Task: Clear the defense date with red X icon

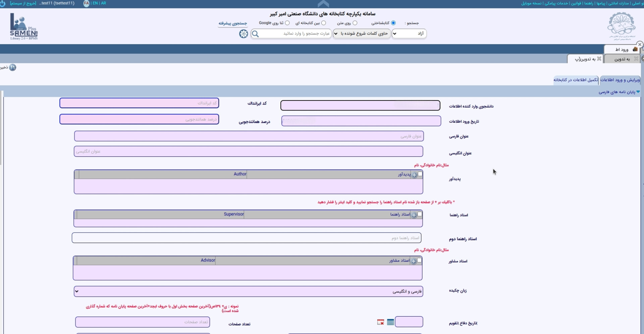Action: pyautogui.click(x=380, y=322)
